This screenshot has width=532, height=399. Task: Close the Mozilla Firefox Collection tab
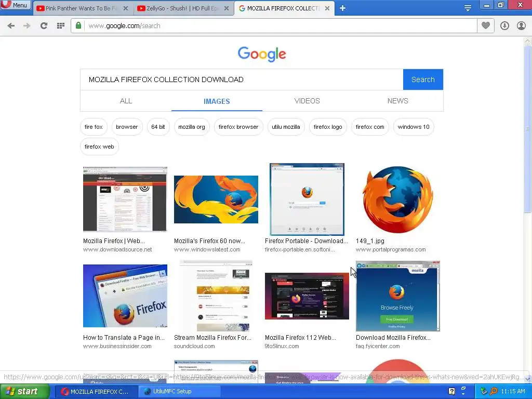tap(327, 8)
